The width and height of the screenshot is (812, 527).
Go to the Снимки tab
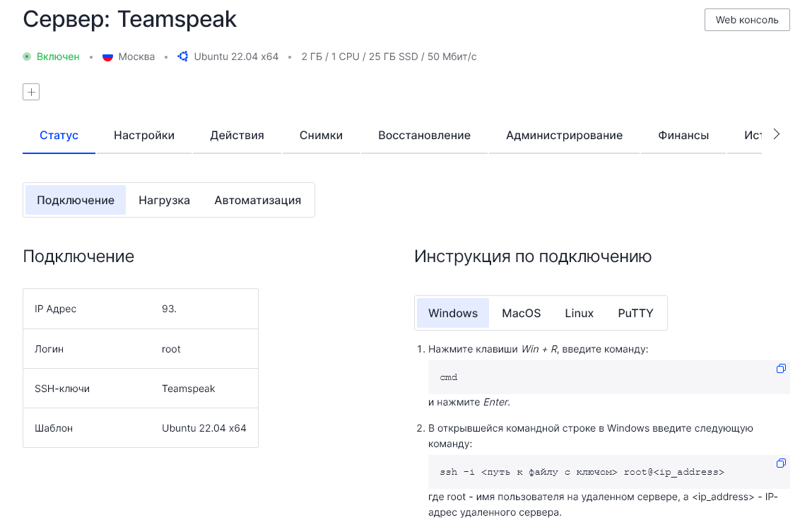point(321,135)
